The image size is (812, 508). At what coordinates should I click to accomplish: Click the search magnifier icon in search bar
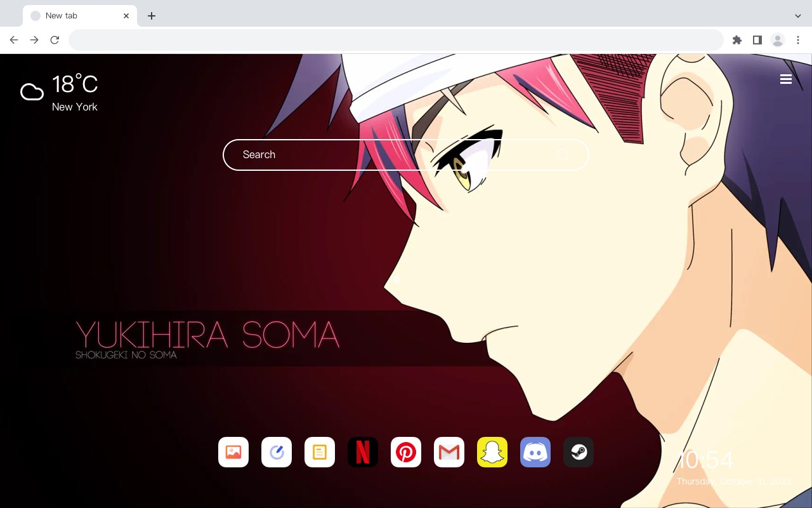pyautogui.click(x=563, y=155)
